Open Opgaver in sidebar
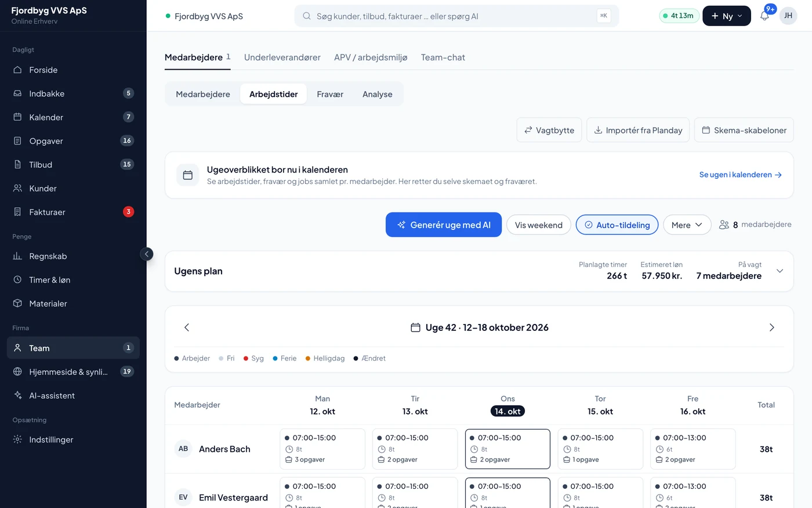 point(73,141)
